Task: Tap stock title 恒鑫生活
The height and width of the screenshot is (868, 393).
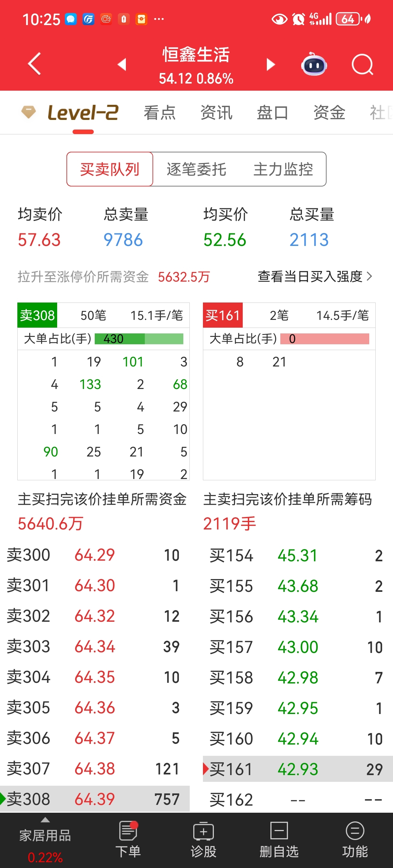Action: point(196,55)
